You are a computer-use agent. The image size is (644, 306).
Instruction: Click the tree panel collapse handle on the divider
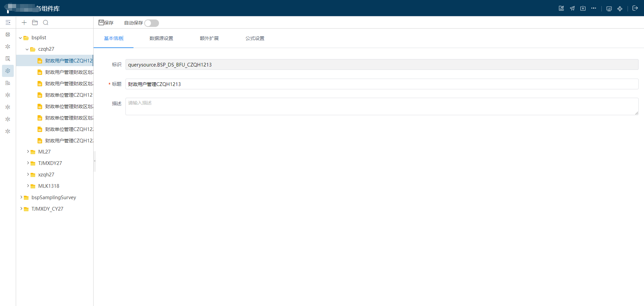pos(95,161)
